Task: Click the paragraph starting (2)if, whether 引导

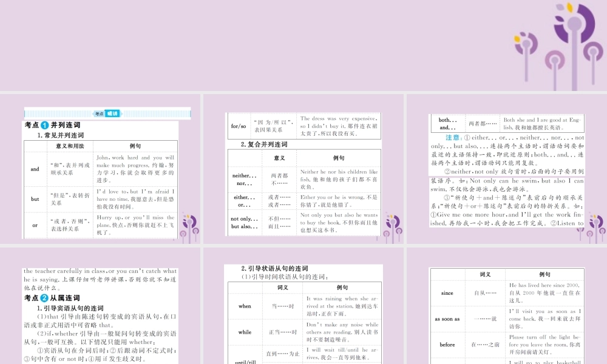Action: click(100, 338)
